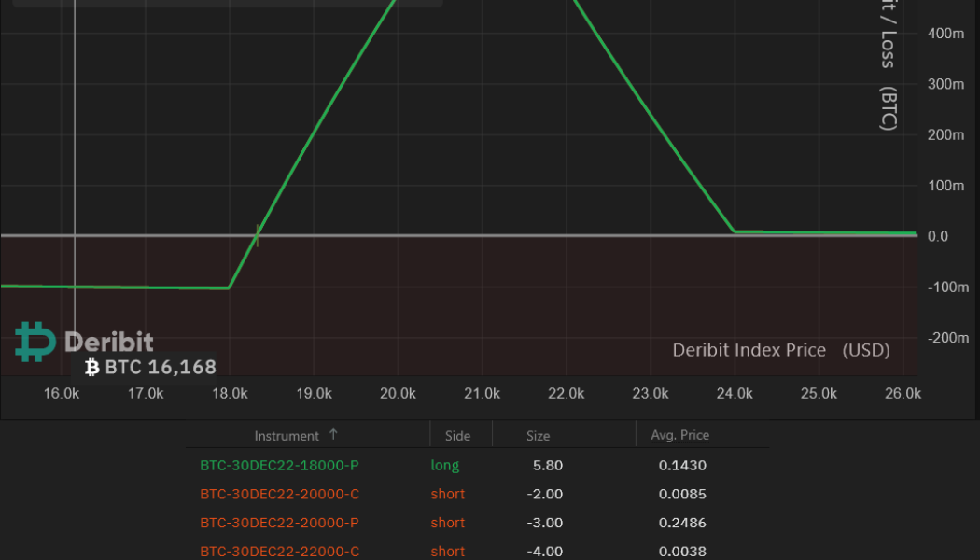This screenshot has width=980, height=560.
Task: Click the Bitcoin symbol beside BTC 16,168
Action: coord(91,368)
